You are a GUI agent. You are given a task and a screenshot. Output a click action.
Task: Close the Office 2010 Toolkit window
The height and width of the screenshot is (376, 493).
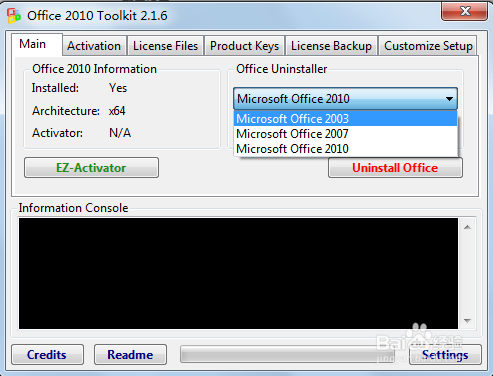click(464, 11)
